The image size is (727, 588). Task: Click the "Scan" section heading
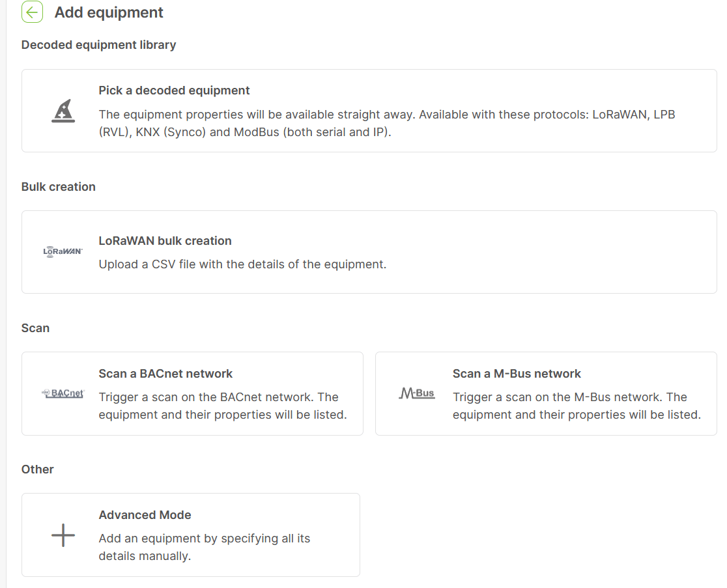tap(35, 328)
